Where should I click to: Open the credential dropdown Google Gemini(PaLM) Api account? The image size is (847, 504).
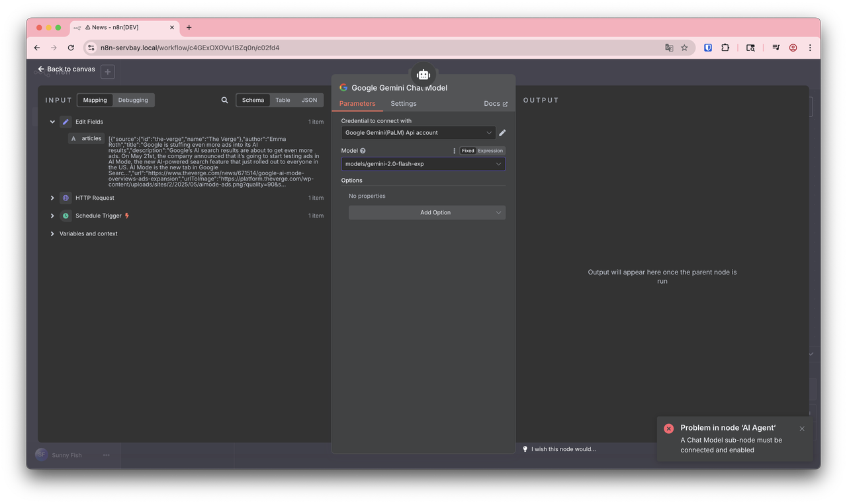[x=418, y=132]
